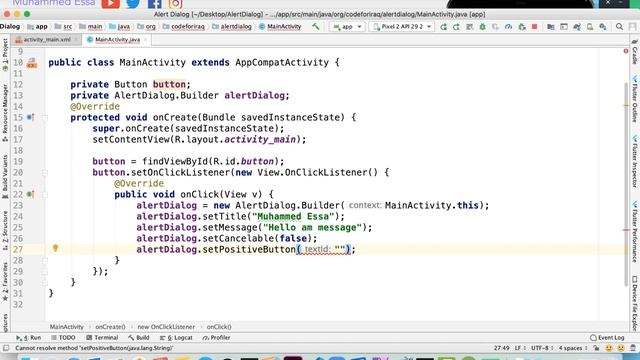Click the Attach Debugger to process icon
640x360 pixels.
522,27
